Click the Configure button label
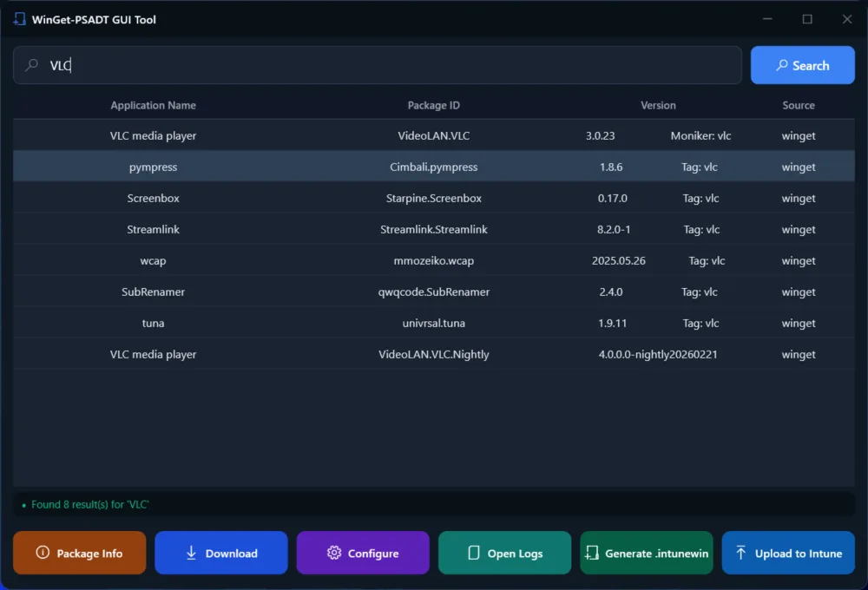This screenshot has height=590, width=868. pos(373,554)
